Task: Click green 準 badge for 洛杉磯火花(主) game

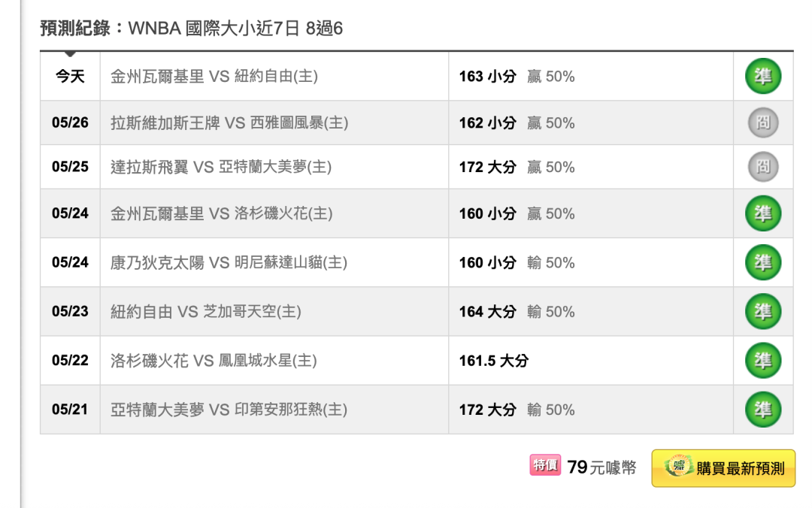Action: pyautogui.click(x=763, y=213)
